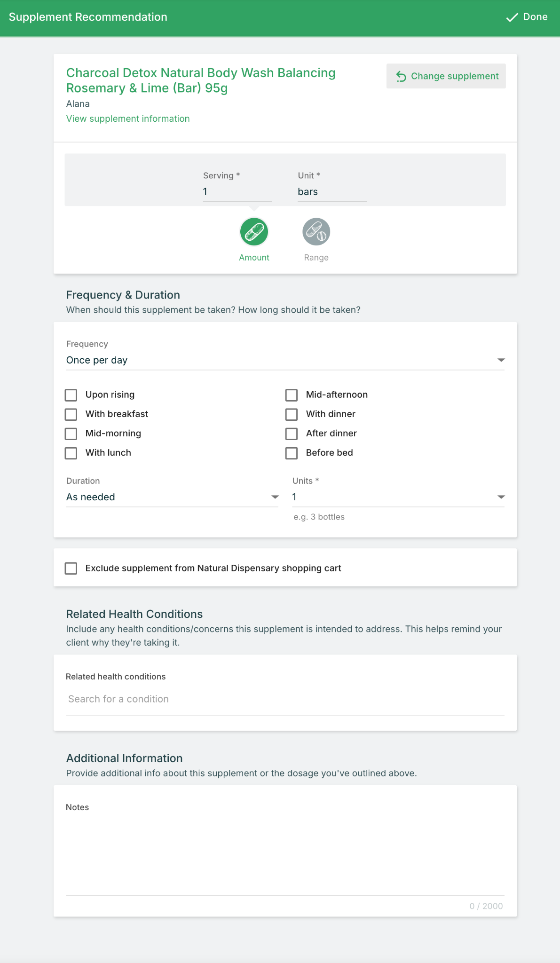Select the With lunch checkbox
560x963 pixels.
click(x=71, y=453)
